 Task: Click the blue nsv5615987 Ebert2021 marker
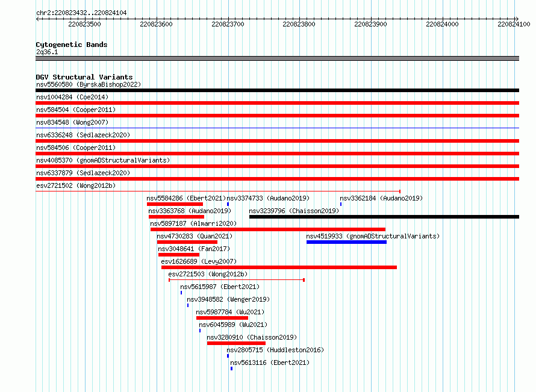[x=181, y=293]
